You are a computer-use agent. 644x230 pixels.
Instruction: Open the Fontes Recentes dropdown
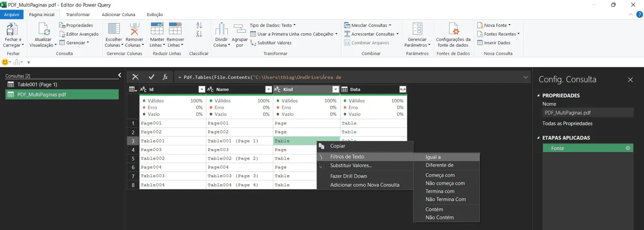pyautogui.click(x=518, y=34)
